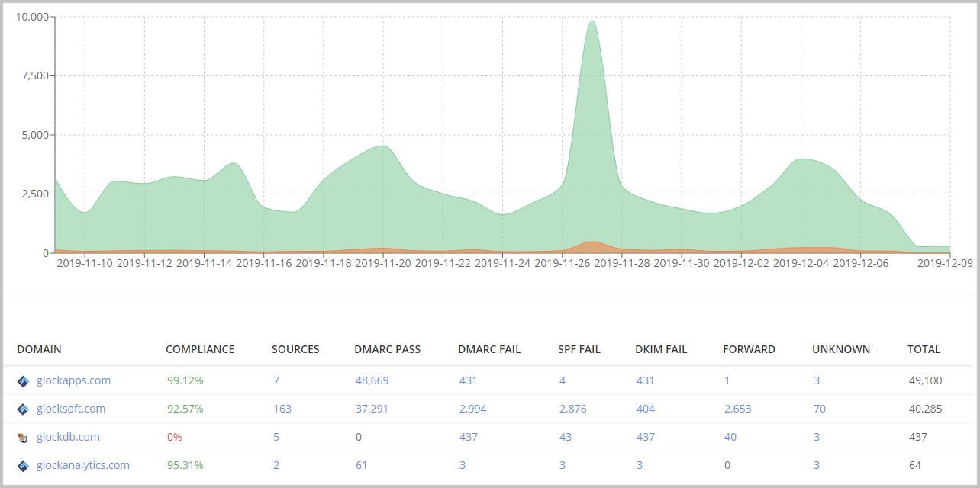Open 48,669 DMARC pass for glockapps.com
The height and width of the screenshot is (488, 980).
pos(372,380)
